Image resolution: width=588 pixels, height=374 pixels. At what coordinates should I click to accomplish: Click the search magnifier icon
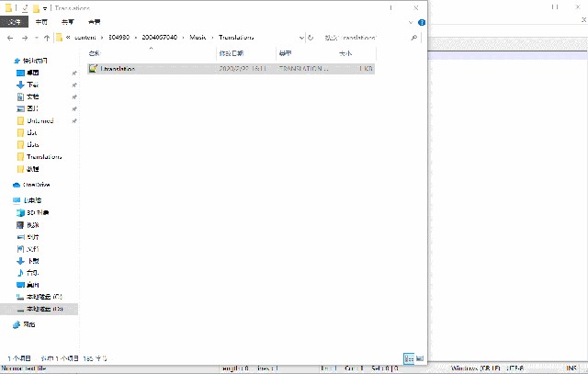pos(414,38)
